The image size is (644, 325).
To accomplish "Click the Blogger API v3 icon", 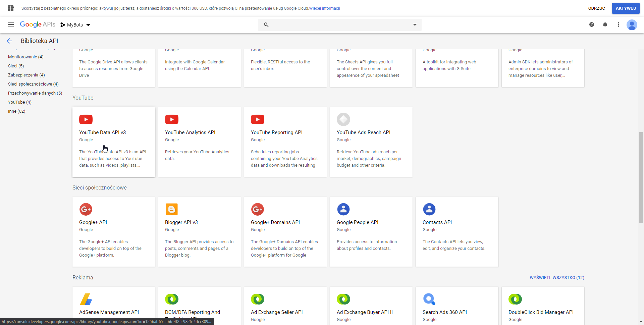I will pyautogui.click(x=172, y=209).
